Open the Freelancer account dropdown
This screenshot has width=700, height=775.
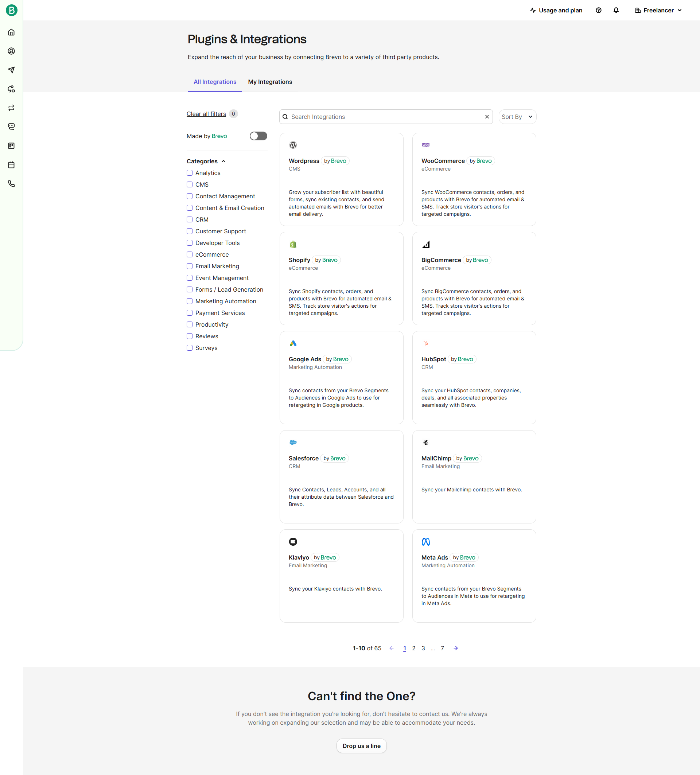(658, 10)
